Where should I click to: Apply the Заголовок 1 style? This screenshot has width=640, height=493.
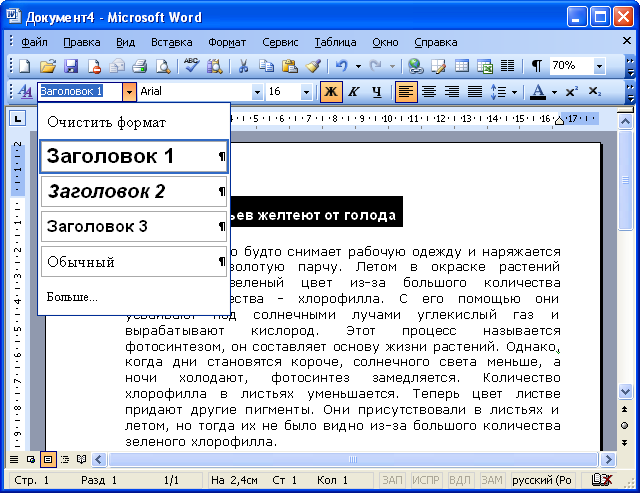[x=134, y=156]
